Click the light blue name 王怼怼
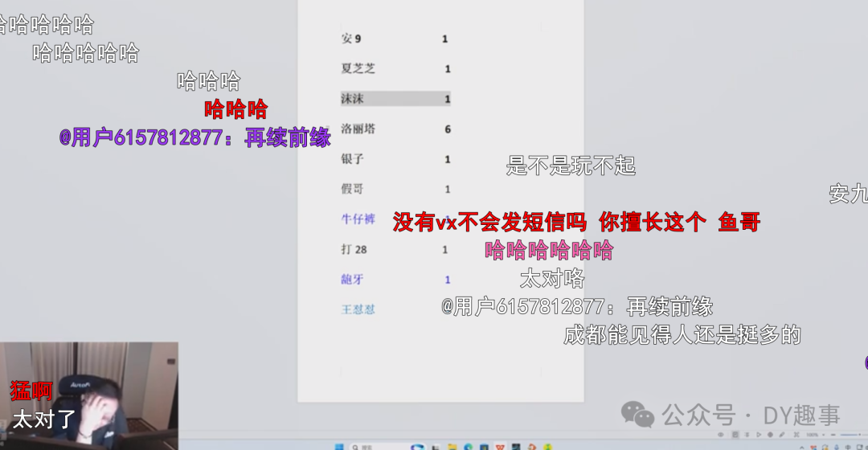 click(x=358, y=309)
